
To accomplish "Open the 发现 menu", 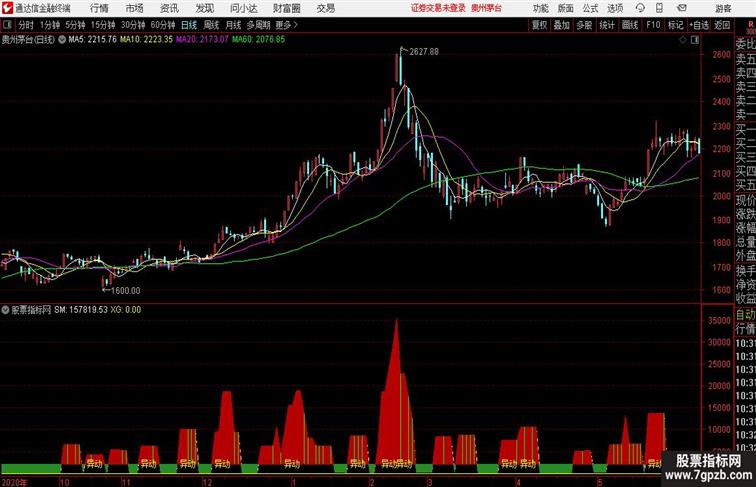I will coord(204,8).
